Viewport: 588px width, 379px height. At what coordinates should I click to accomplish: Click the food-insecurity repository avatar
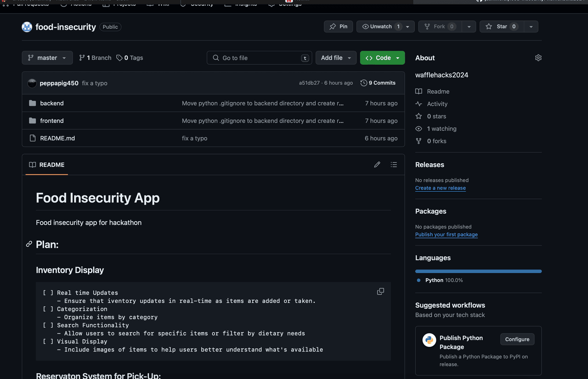[27, 27]
